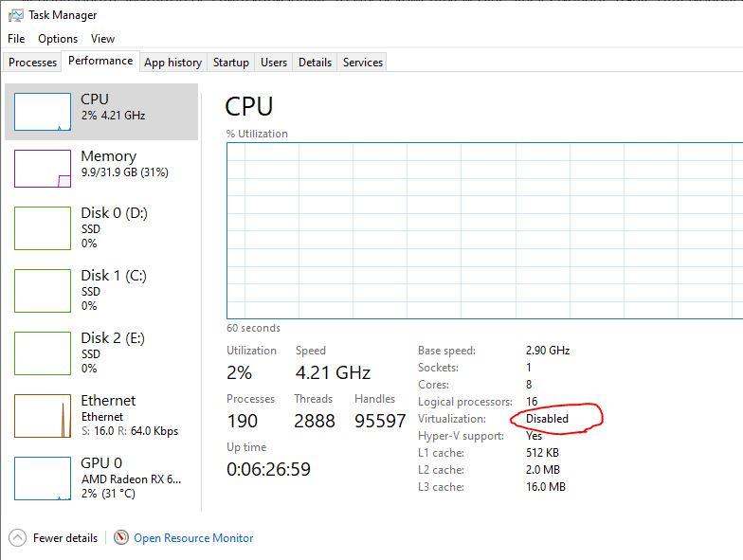Open GPU 0 AMD Radeon entry
This screenshot has width=743, height=560.
101,478
